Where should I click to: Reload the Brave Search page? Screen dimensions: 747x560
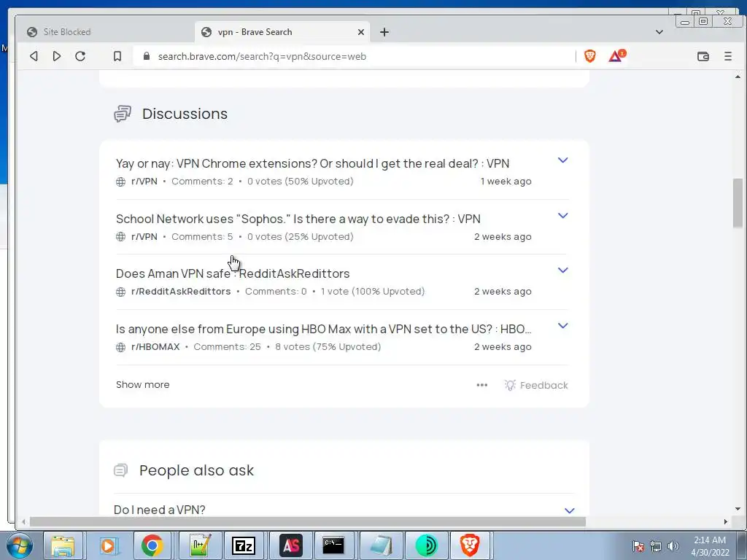(80, 56)
